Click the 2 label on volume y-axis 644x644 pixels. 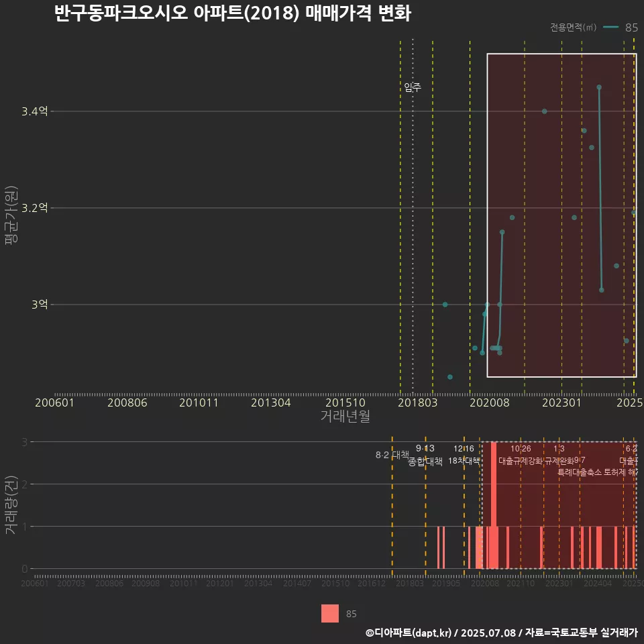[x=25, y=484]
